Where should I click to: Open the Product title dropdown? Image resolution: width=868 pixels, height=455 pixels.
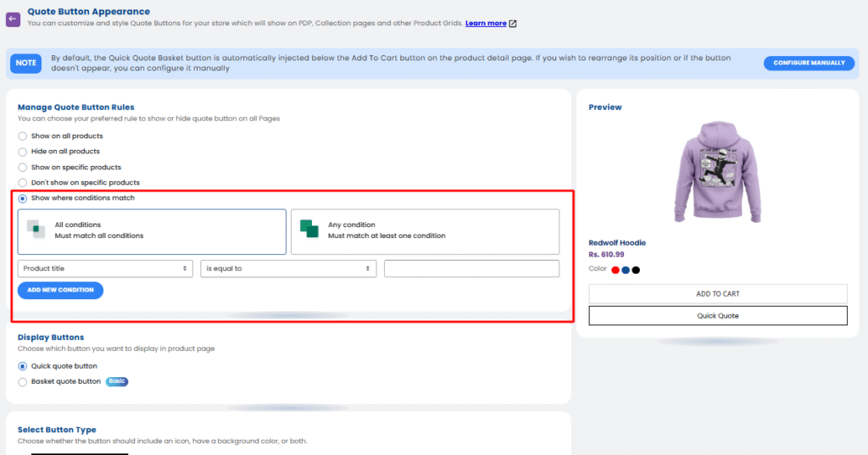105,269
